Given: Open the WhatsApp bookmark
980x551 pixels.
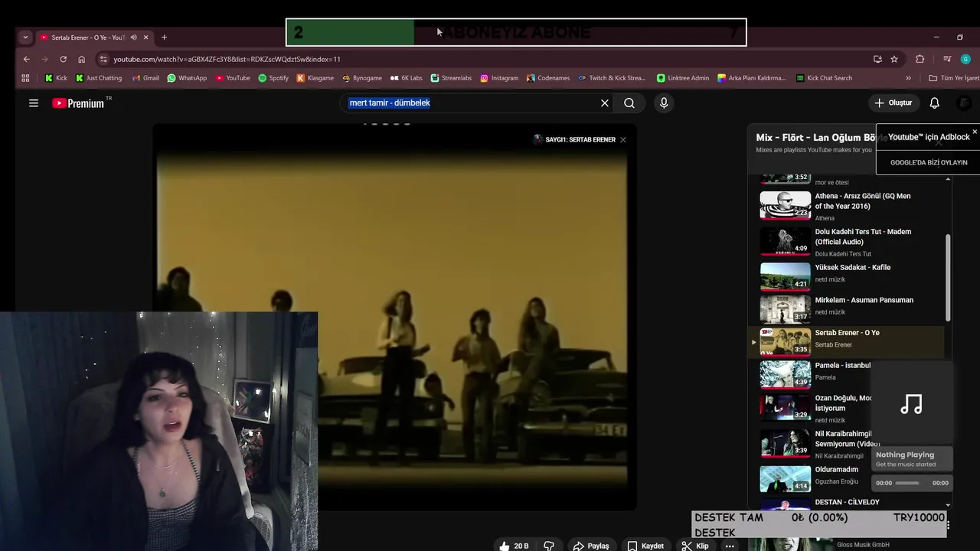Looking at the screenshot, I should coord(187,78).
